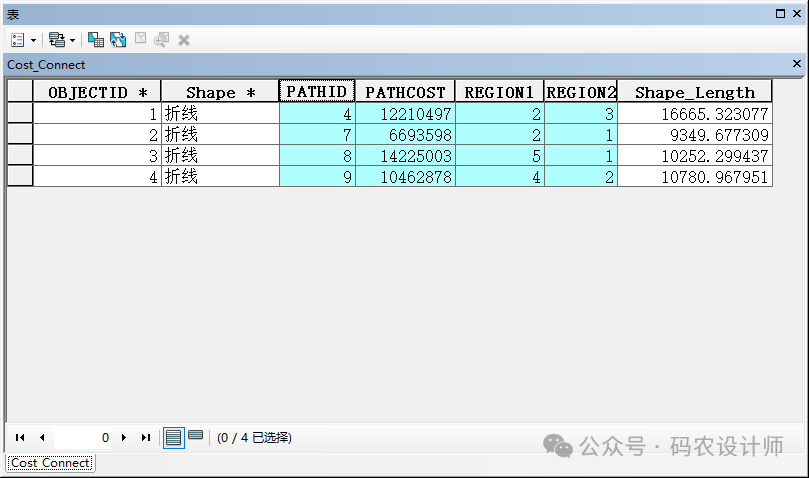809x478 pixels.
Task: Select the row with OBJECTID 3
Action: coord(20,156)
